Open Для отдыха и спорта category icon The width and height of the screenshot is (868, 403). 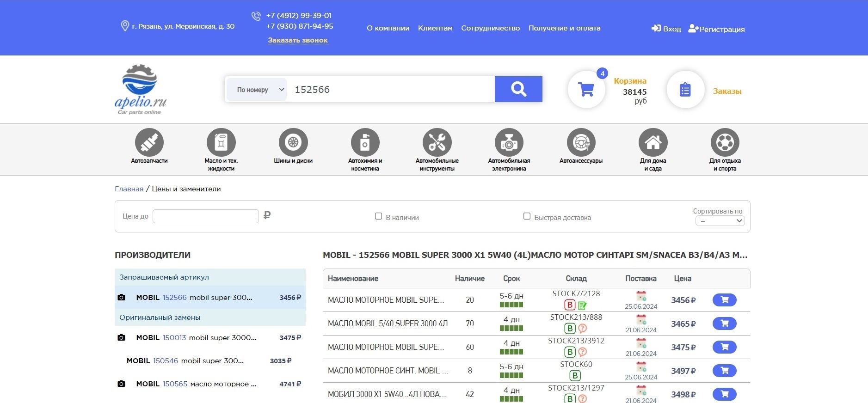(x=725, y=142)
